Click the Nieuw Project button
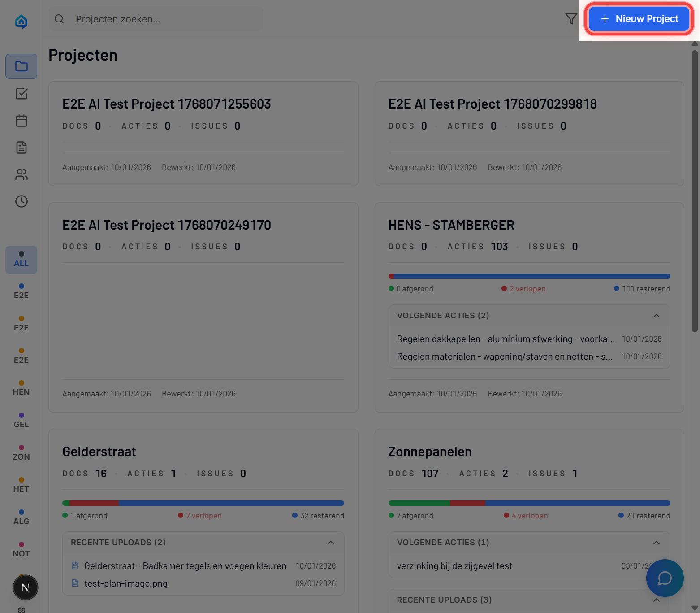 [x=639, y=19]
